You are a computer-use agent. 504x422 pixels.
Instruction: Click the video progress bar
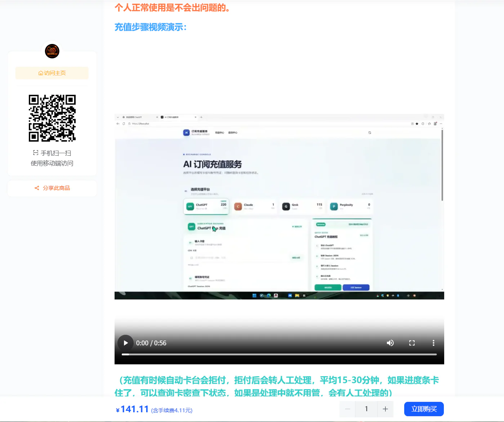click(279, 355)
